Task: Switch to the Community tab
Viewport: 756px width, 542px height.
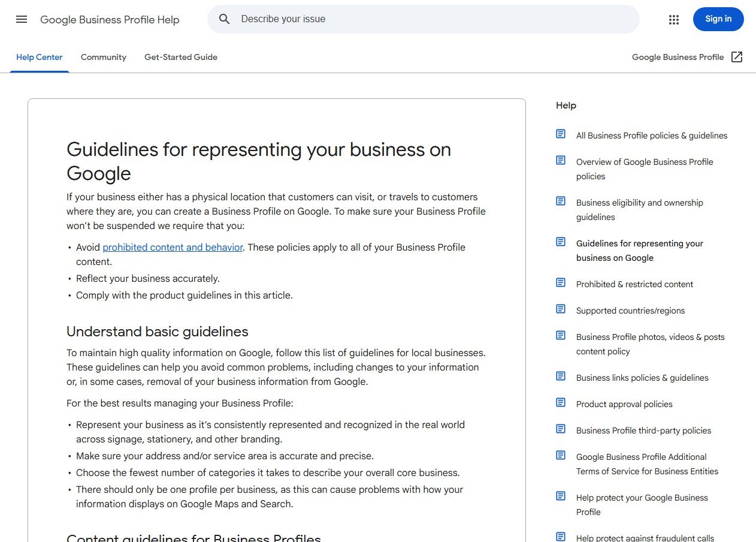Action: click(104, 57)
